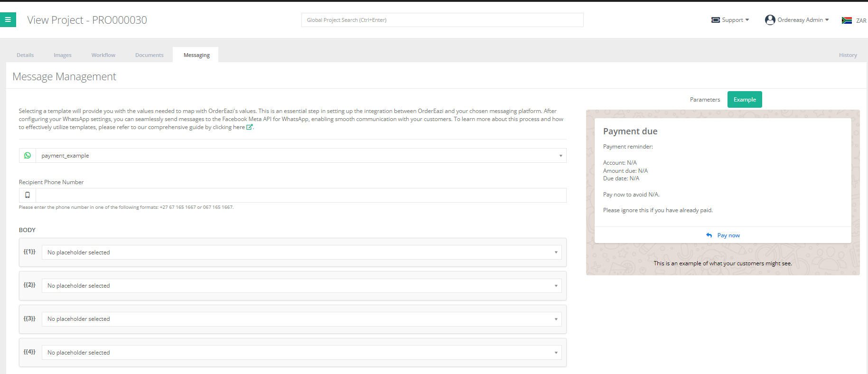Click the Recipient Phone Number input field
Screen dimensions: 868x374
[301, 195]
